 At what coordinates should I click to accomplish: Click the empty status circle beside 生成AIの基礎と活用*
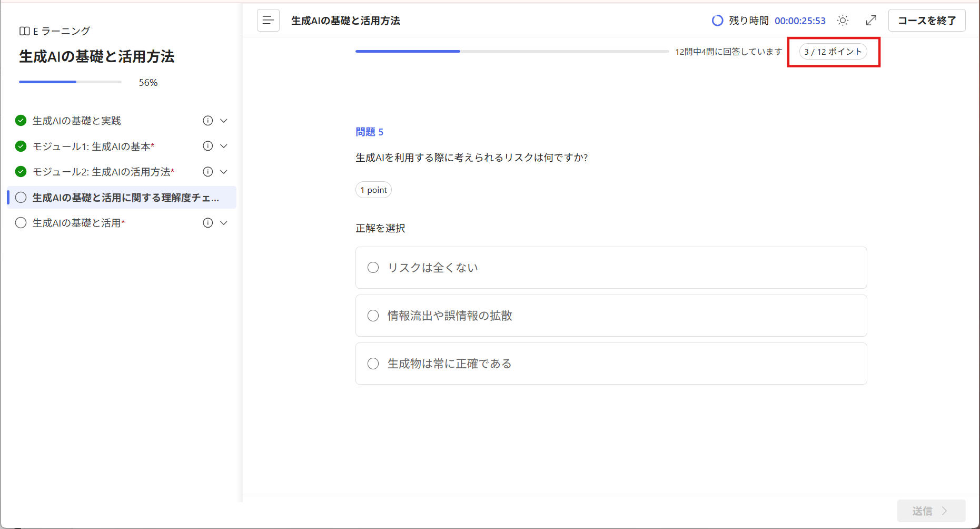[x=21, y=223]
